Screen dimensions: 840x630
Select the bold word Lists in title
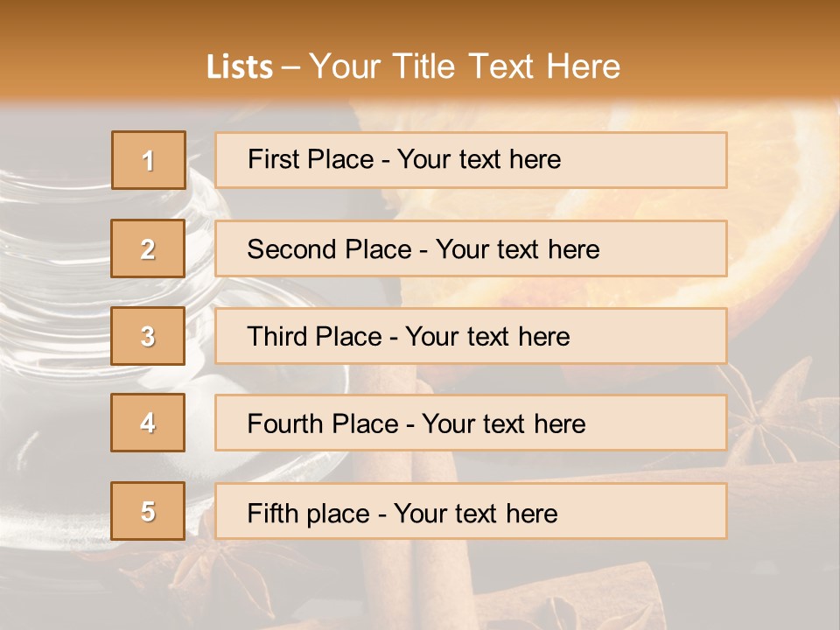click(240, 67)
